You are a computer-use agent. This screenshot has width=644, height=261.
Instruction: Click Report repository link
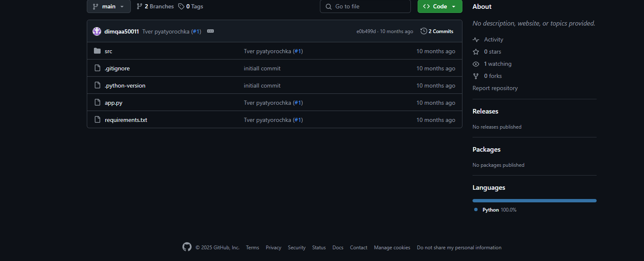pyautogui.click(x=495, y=88)
